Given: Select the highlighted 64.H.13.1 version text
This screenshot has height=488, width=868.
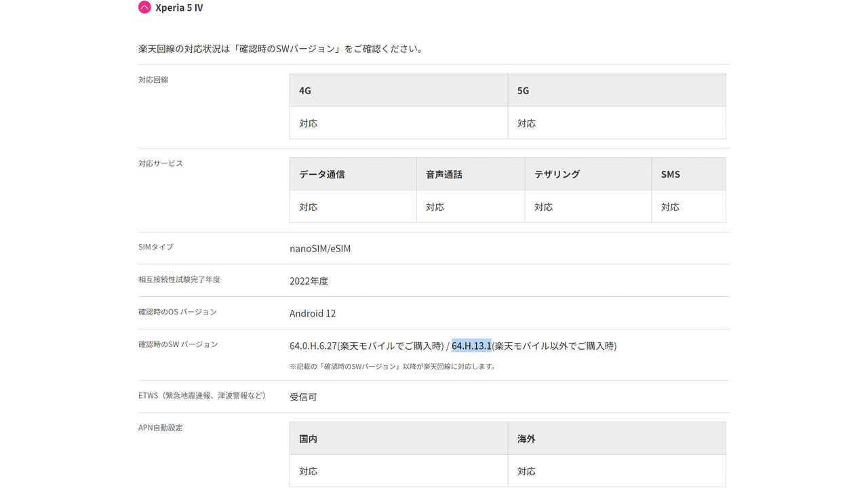Looking at the screenshot, I should [x=471, y=346].
